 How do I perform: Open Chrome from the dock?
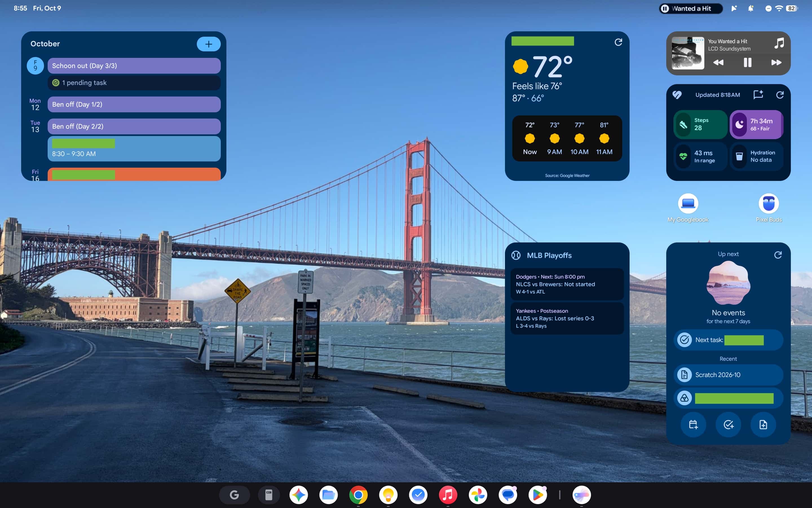(358, 494)
